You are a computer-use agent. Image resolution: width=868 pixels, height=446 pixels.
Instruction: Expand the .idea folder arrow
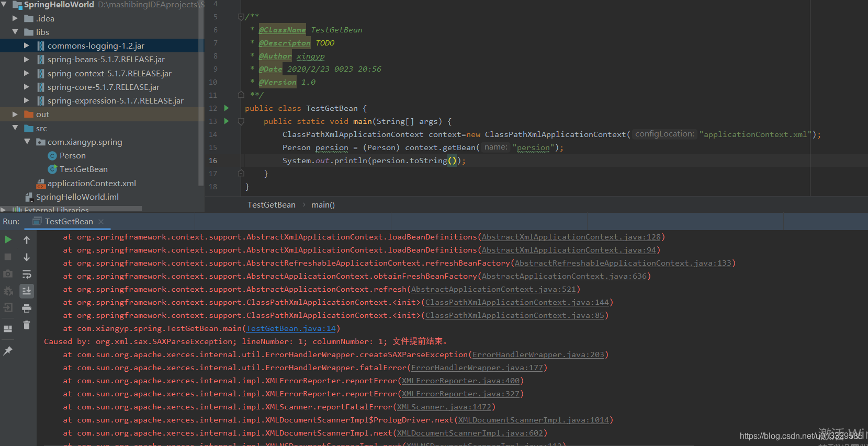(x=15, y=18)
